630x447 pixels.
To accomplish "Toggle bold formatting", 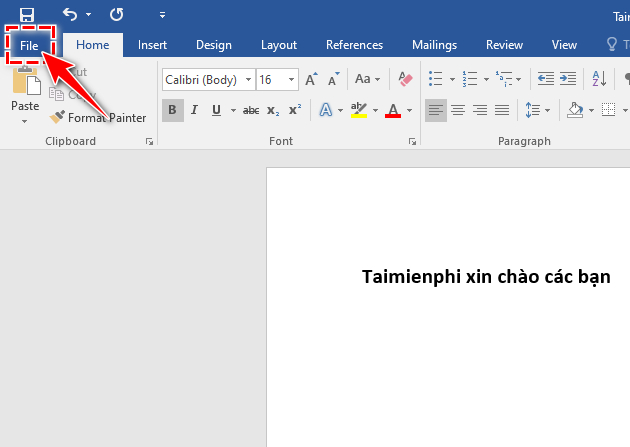I will pos(173,110).
